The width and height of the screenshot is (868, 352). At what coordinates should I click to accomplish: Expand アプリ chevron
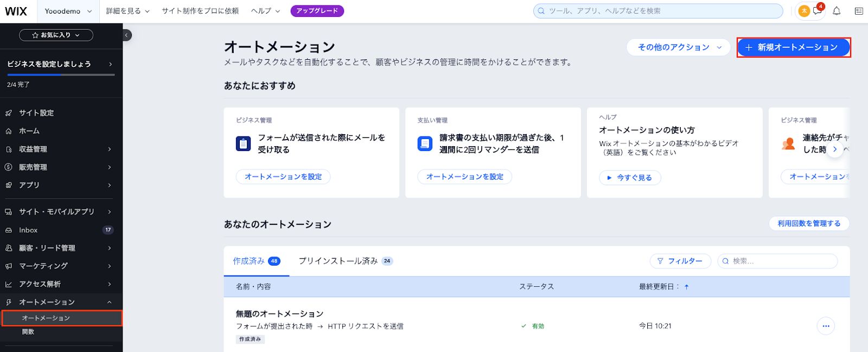pyautogui.click(x=110, y=185)
